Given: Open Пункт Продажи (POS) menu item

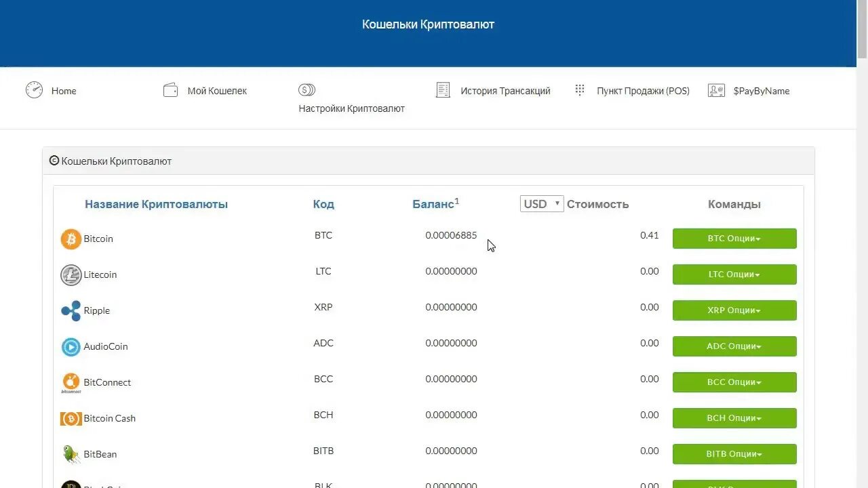Looking at the screenshot, I should coord(643,91).
